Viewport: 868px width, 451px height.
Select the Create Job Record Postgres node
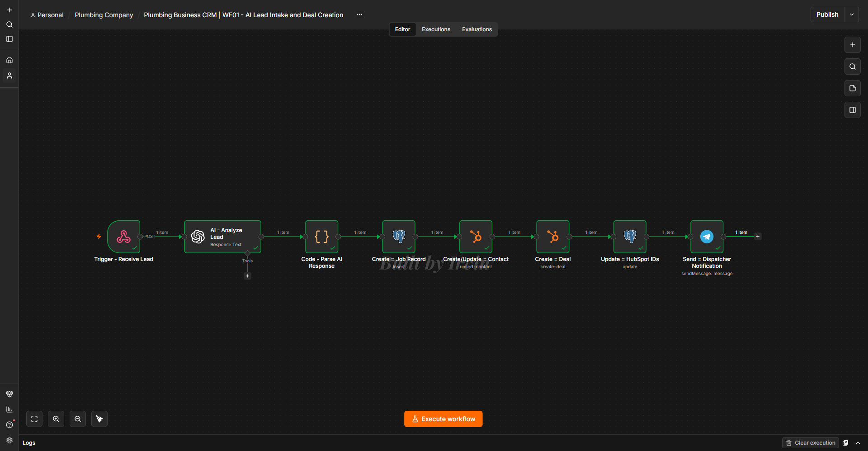click(399, 237)
